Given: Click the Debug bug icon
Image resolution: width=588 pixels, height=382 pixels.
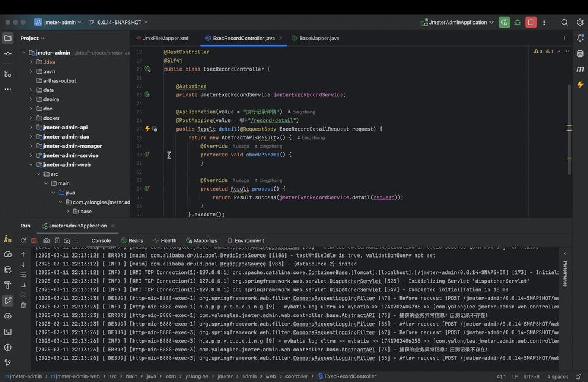Looking at the screenshot, I should pos(518,22).
